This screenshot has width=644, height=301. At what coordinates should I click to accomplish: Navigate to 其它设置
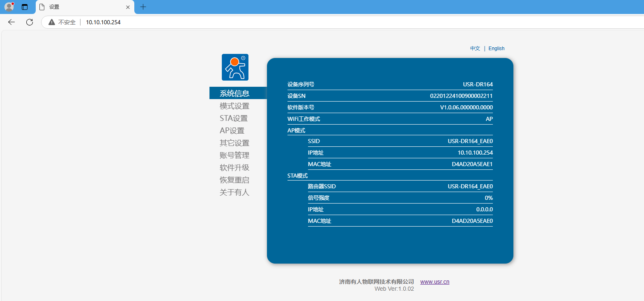235,143
